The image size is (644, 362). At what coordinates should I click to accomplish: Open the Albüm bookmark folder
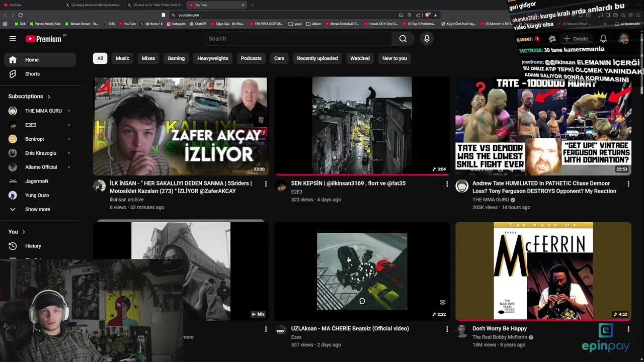pyautogui.click(x=314, y=24)
